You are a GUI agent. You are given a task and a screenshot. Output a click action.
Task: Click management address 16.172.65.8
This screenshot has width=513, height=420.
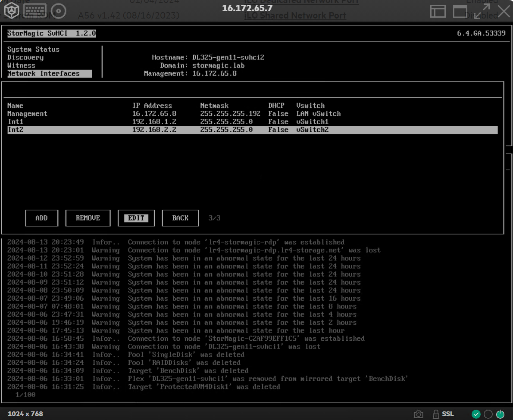(214, 74)
